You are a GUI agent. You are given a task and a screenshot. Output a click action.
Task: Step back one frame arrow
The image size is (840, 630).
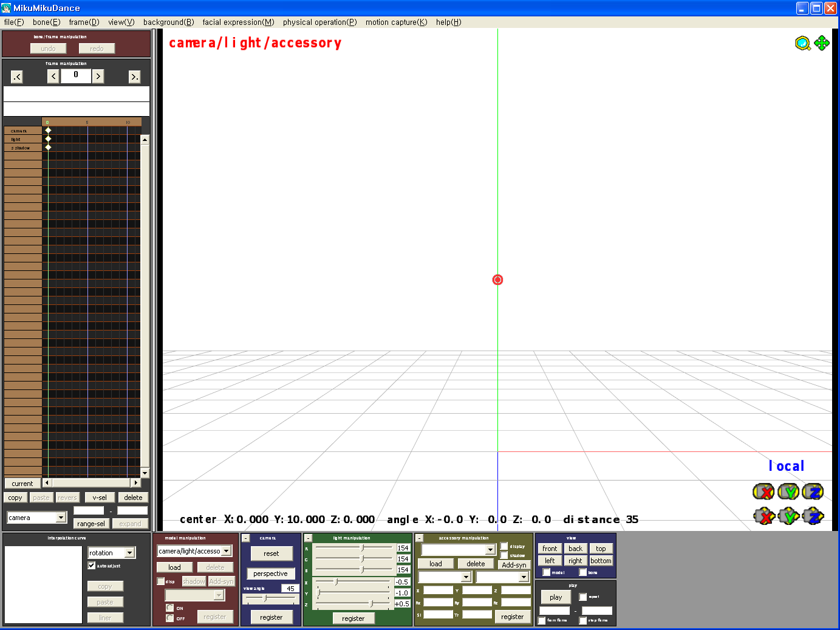click(53, 76)
